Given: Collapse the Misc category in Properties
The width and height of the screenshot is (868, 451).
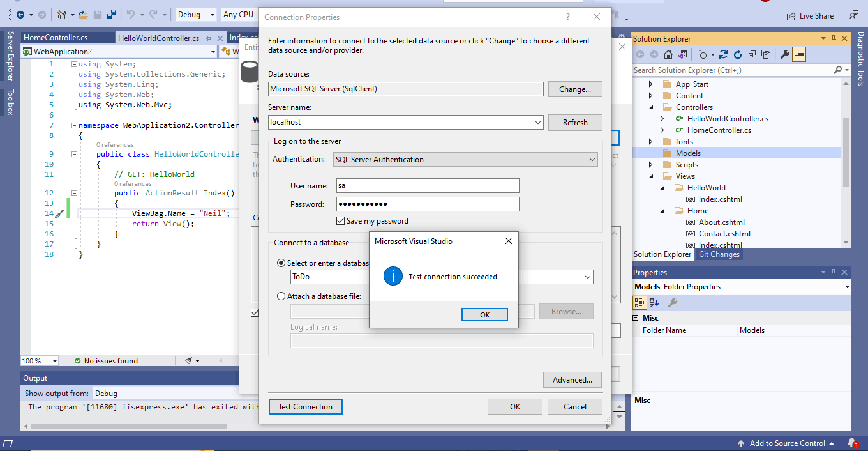Looking at the screenshot, I should 636,317.
